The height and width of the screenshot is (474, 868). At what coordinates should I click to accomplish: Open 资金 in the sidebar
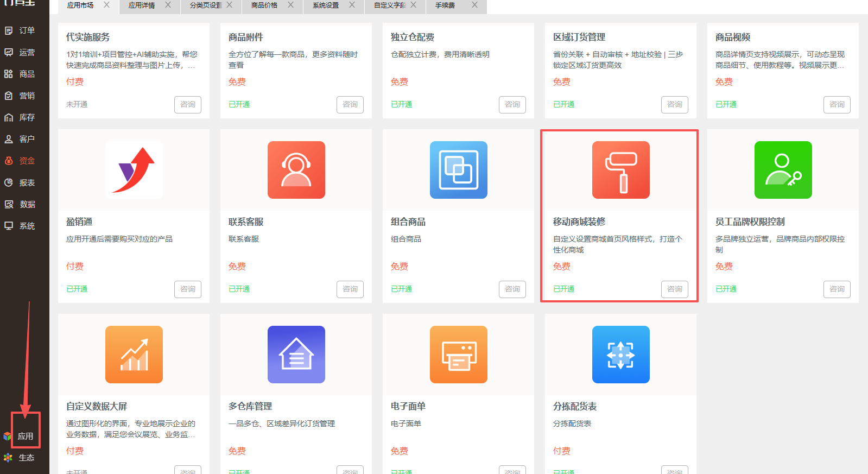[20, 161]
